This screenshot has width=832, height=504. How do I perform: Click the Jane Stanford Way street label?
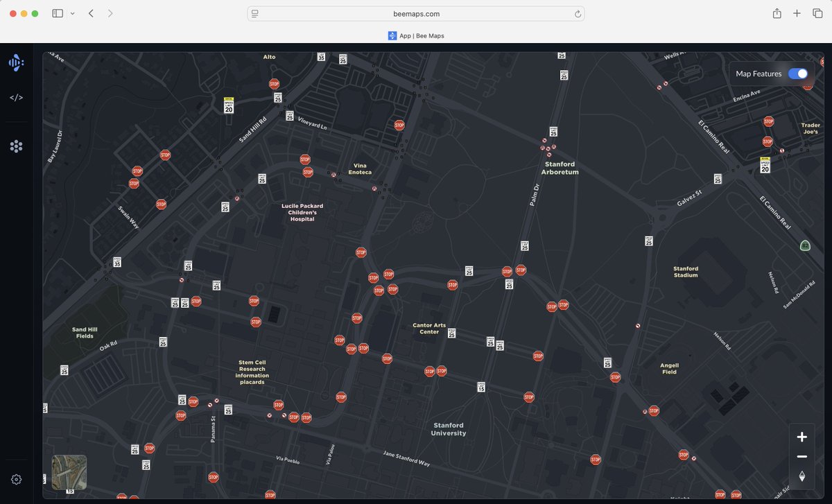pos(406,458)
